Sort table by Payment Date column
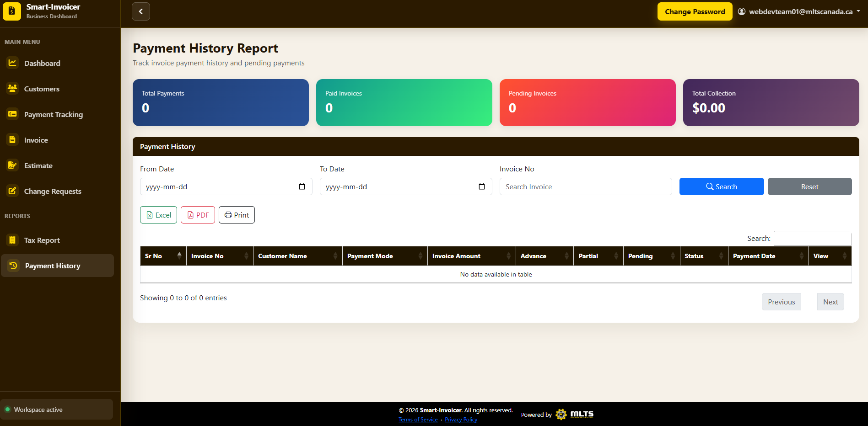This screenshot has width=868, height=426. coord(768,256)
